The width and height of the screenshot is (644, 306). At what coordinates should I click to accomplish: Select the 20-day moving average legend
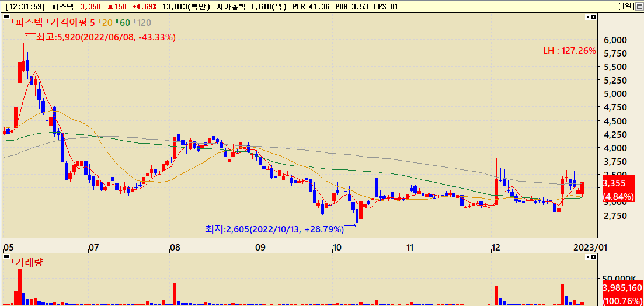click(x=105, y=23)
